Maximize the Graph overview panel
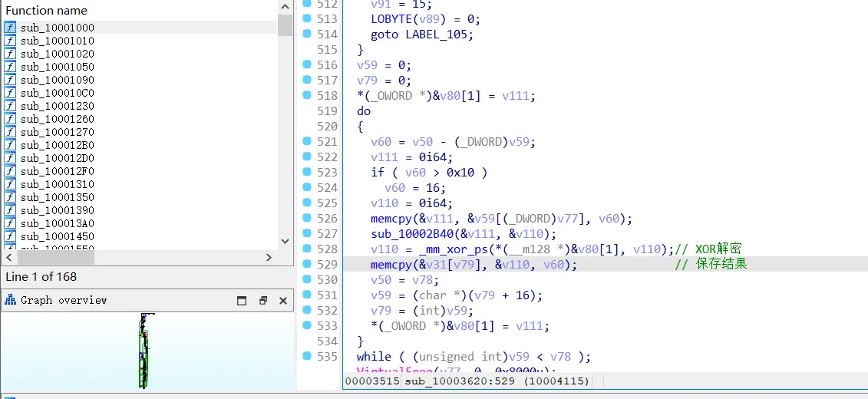 (x=242, y=301)
